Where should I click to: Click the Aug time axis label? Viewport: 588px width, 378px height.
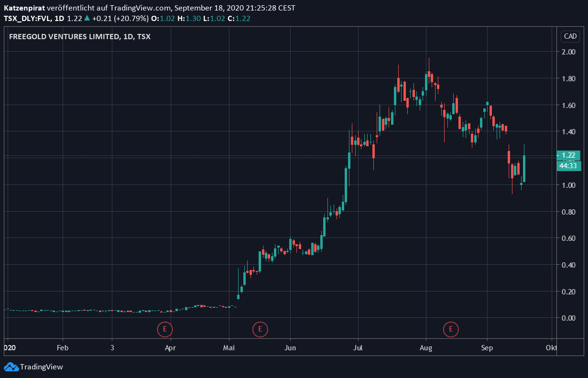[x=425, y=348]
